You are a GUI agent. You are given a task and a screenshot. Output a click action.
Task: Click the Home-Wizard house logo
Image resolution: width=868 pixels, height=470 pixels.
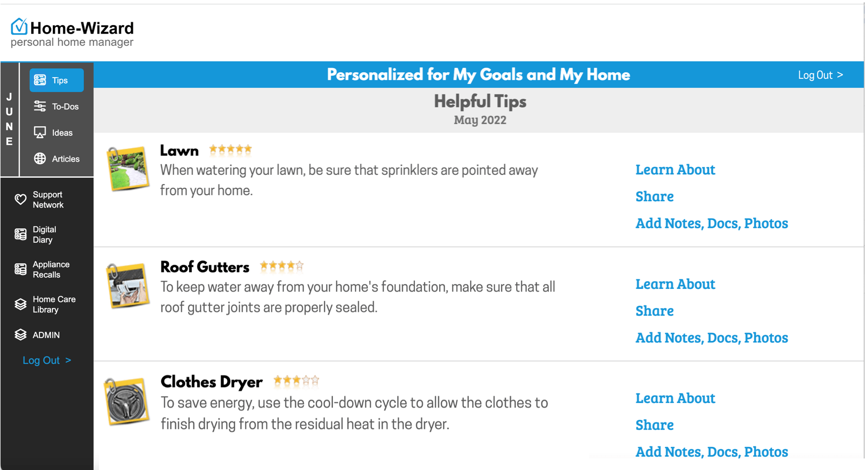tap(18, 26)
